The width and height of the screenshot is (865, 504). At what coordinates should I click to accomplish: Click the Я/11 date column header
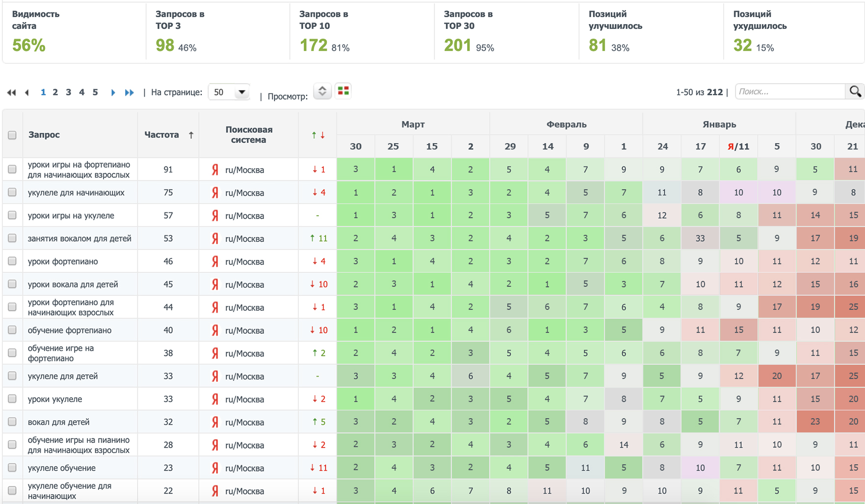[738, 146]
